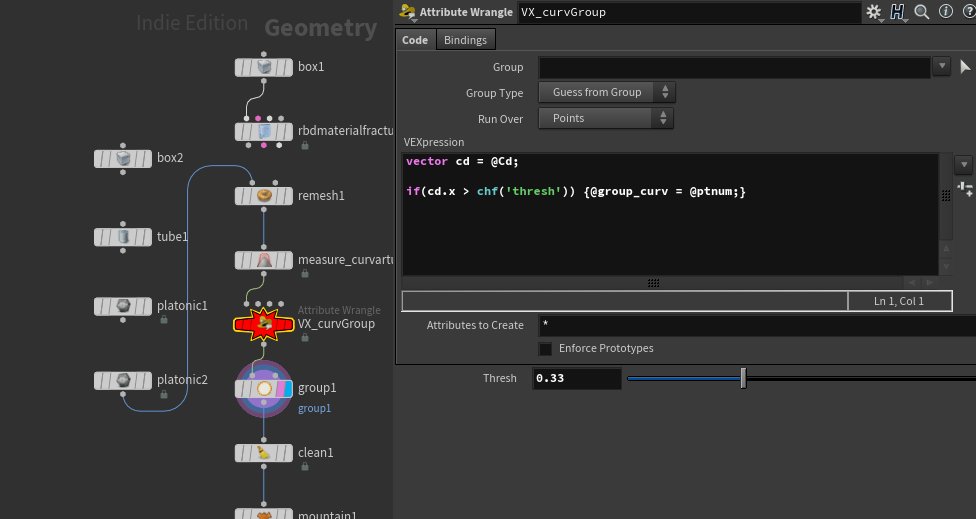Show node info with the i icon
The image size is (976, 519).
click(946, 11)
